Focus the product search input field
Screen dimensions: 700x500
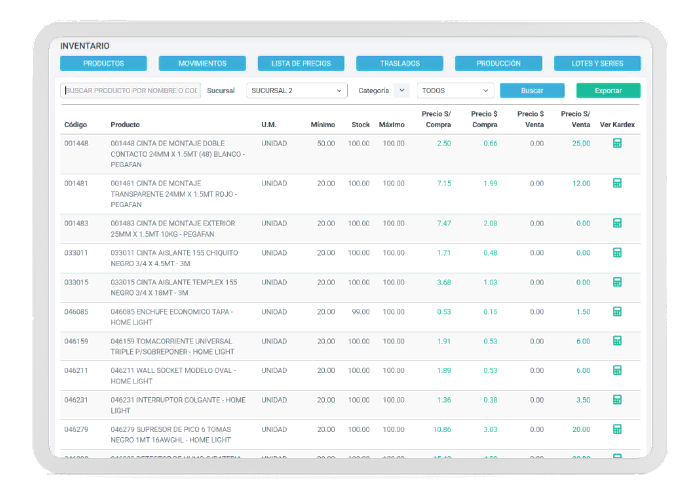[x=130, y=90]
